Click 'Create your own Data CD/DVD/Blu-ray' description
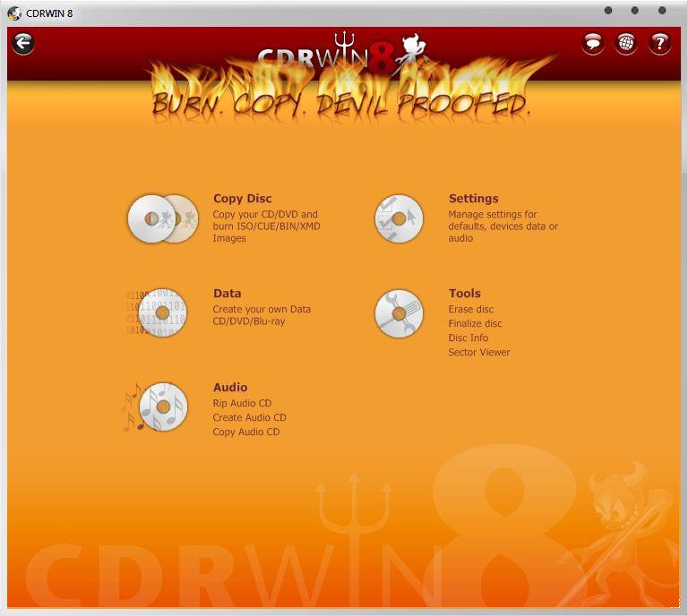 pos(262,315)
